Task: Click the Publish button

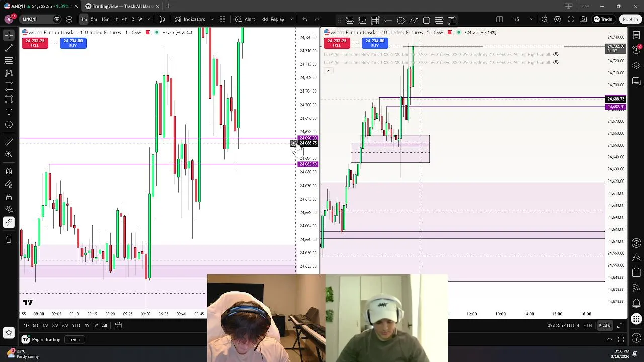Action: point(630,19)
